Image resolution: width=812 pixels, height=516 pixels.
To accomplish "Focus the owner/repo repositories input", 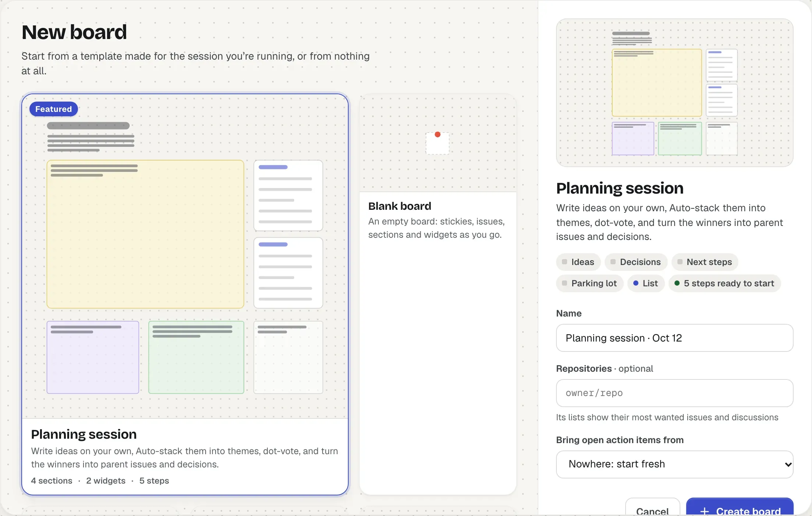I will point(674,393).
